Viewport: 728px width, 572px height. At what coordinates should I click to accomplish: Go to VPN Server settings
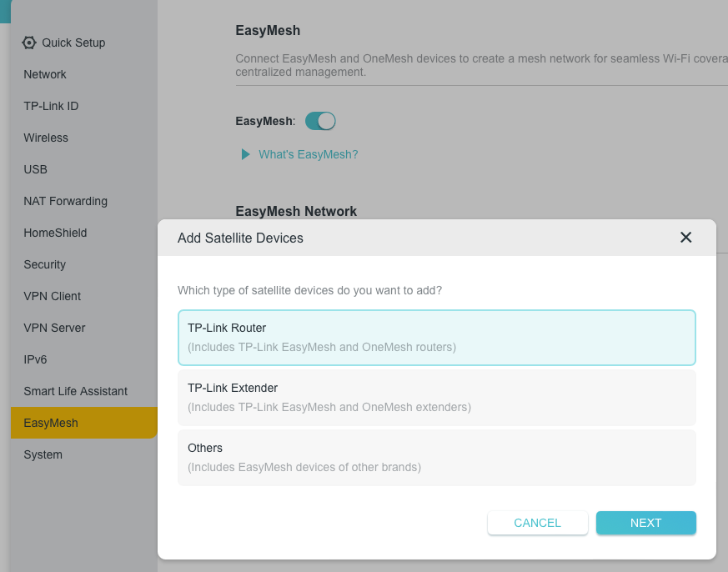coord(54,328)
